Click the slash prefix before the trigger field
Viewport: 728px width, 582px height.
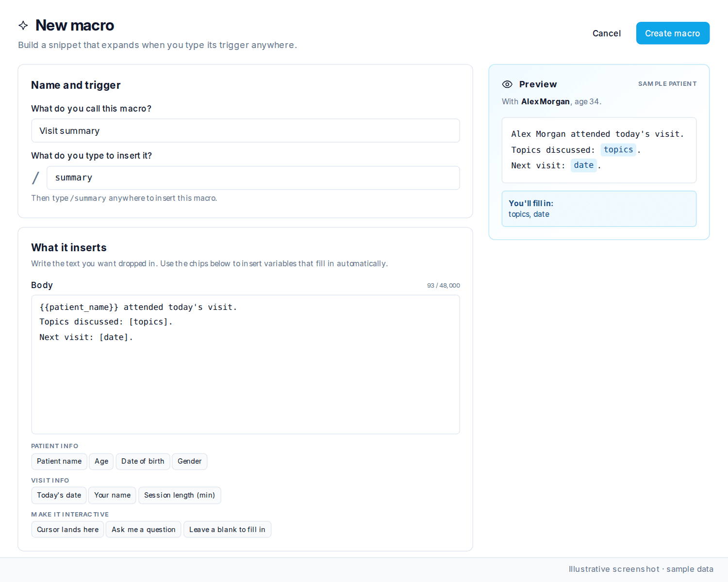[x=35, y=178]
